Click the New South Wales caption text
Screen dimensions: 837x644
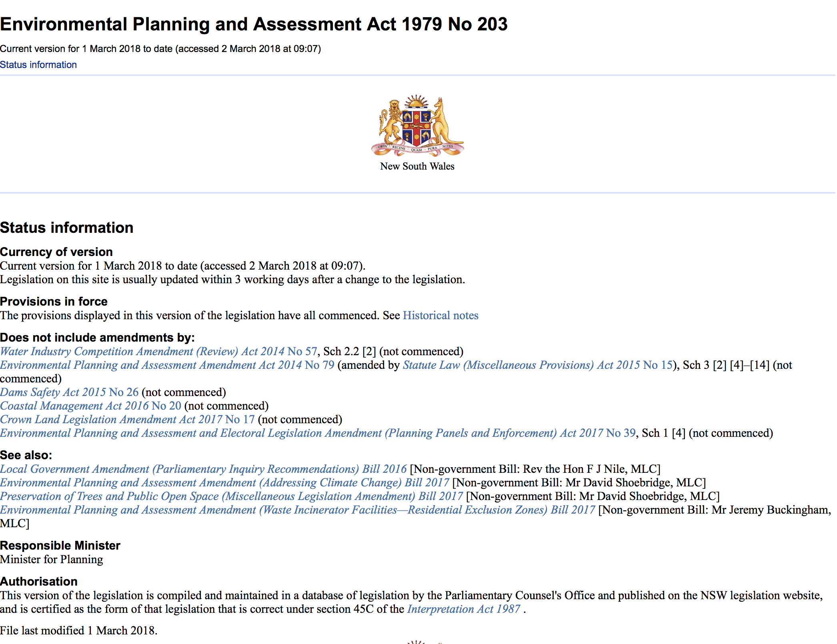click(x=417, y=166)
